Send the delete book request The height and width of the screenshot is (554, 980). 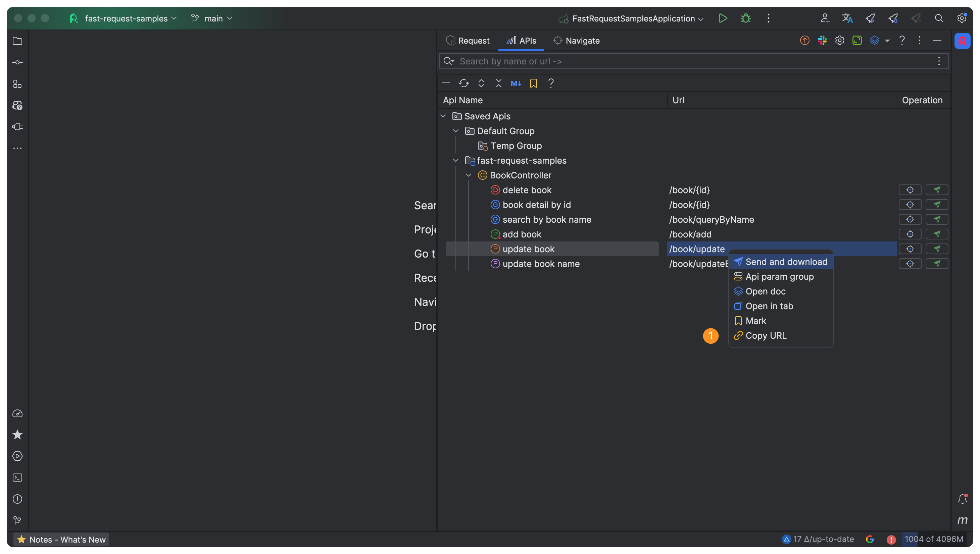[937, 190]
